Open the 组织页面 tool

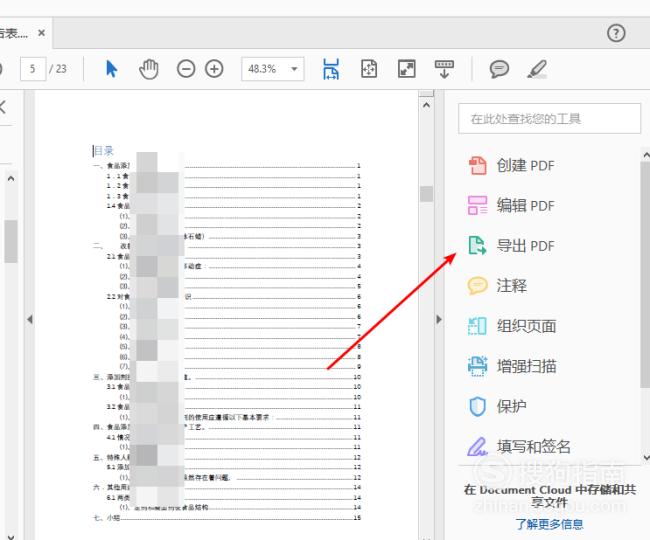pyautogui.click(x=526, y=326)
